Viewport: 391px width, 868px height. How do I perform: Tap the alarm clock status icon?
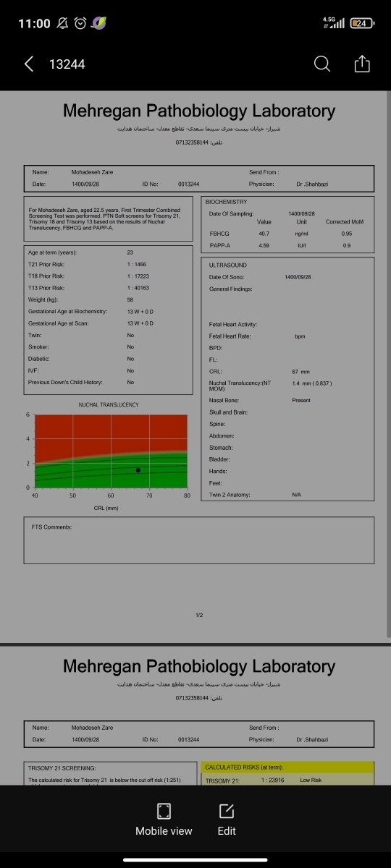click(x=80, y=23)
